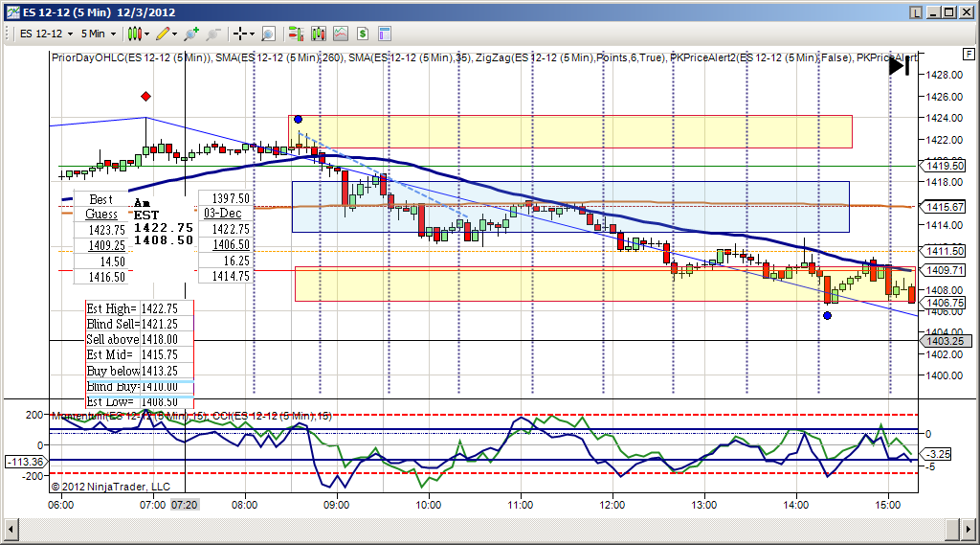The image size is (980, 545).
Task: Select the 1415.67 price marker on axis
Action: click(x=945, y=207)
